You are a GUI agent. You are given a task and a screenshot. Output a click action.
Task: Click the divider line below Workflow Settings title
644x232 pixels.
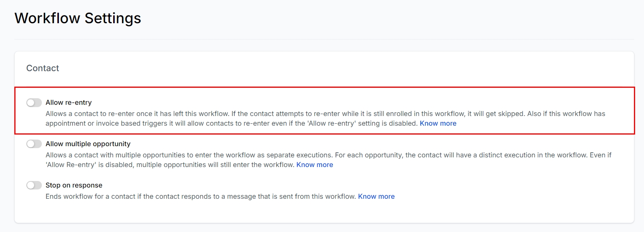pos(324,39)
